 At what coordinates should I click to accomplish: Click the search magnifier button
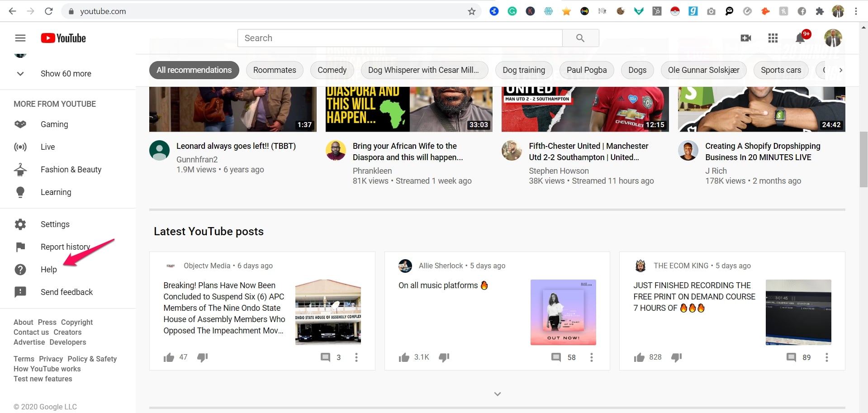(x=580, y=38)
